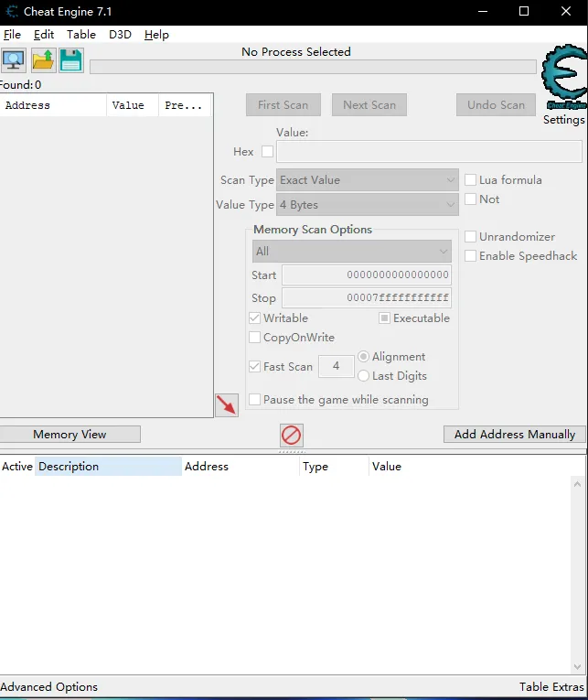Click the Value input field
Image resolution: width=588 pixels, height=700 pixels.
429,152
